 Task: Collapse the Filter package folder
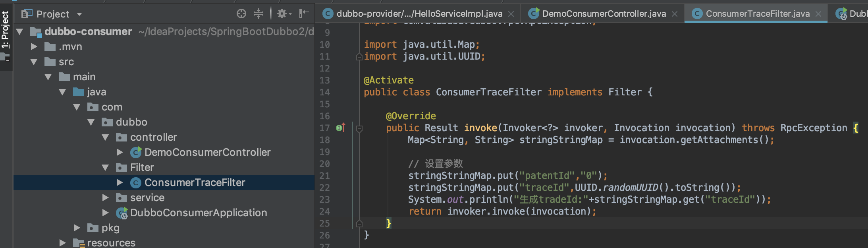coord(105,168)
